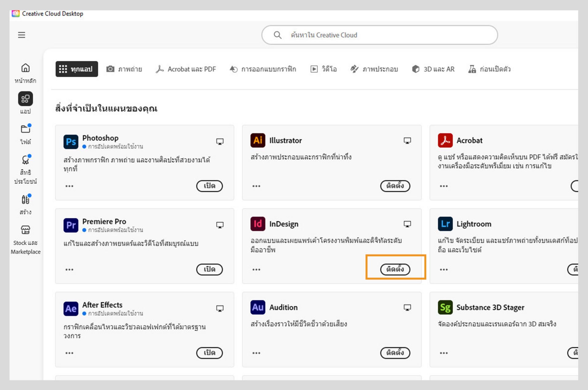Click the Creative Cloud search field
The height and width of the screenshot is (390, 588).
(x=380, y=35)
